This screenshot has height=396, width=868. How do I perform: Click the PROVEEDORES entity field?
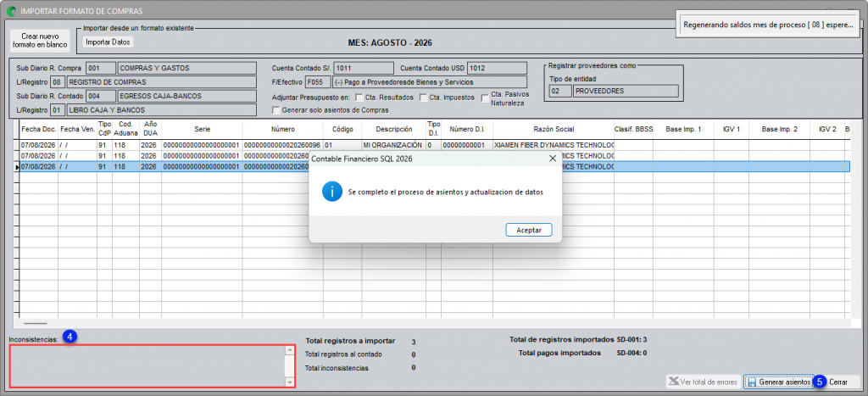(x=626, y=91)
